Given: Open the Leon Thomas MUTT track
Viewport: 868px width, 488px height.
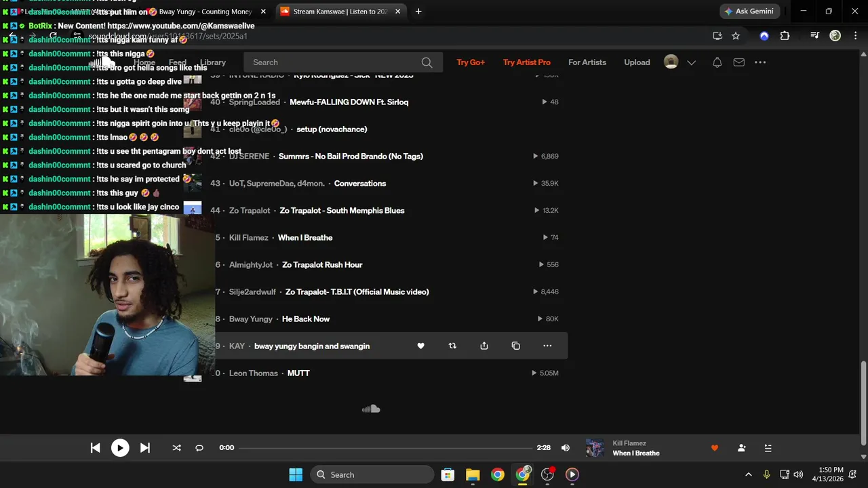Looking at the screenshot, I should click(x=298, y=373).
